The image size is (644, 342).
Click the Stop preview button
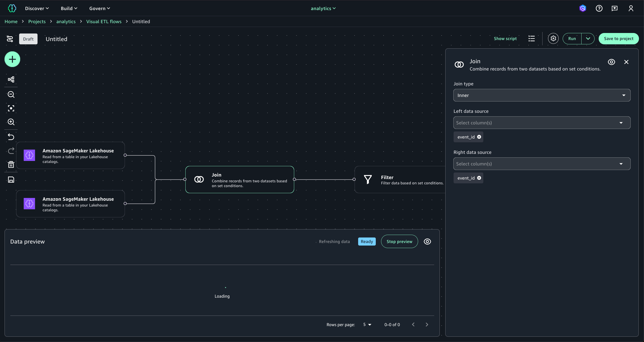pyautogui.click(x=399, y=242)
